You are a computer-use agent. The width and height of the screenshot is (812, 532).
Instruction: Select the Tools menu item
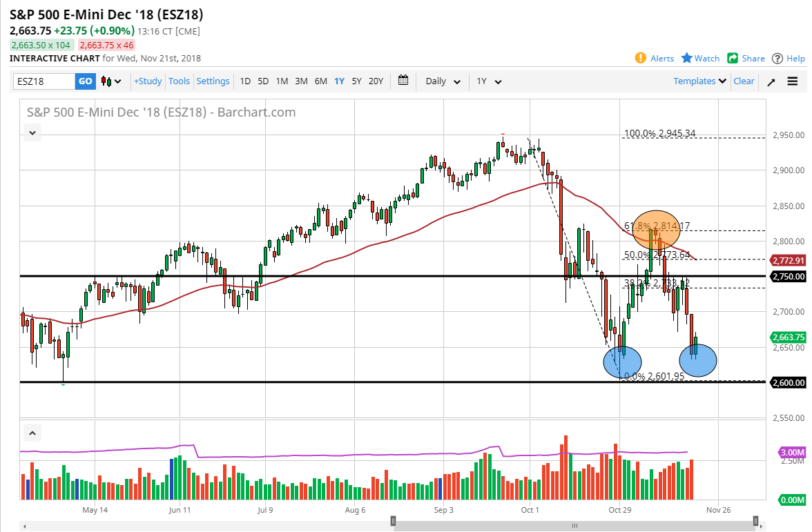[x=179, y=81]
